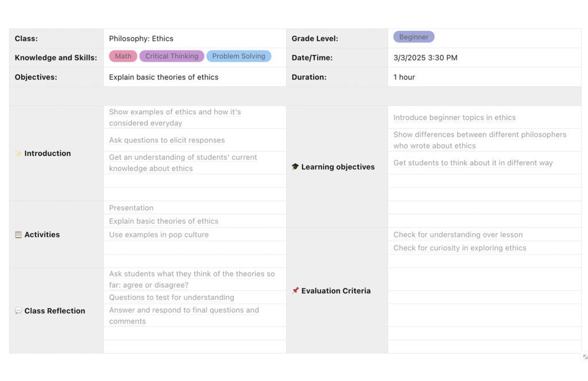588x381 pixels.
Task: Click the Objectives value 'Explain basic theories of ethics'
Action: (164, 77)
